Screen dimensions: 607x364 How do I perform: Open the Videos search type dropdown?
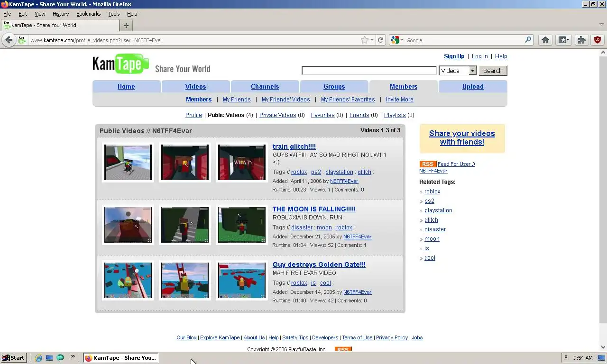(458, 71)
